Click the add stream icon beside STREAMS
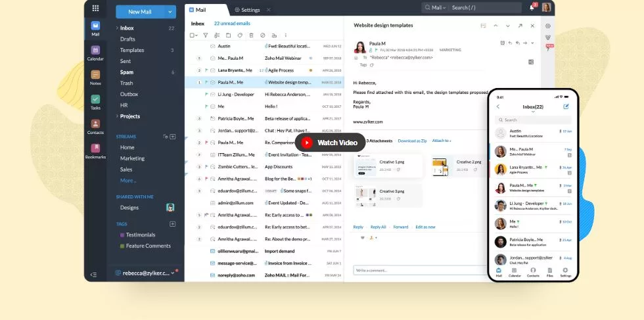Viewport: 644px width, 320px height. (x=173, y=137)
